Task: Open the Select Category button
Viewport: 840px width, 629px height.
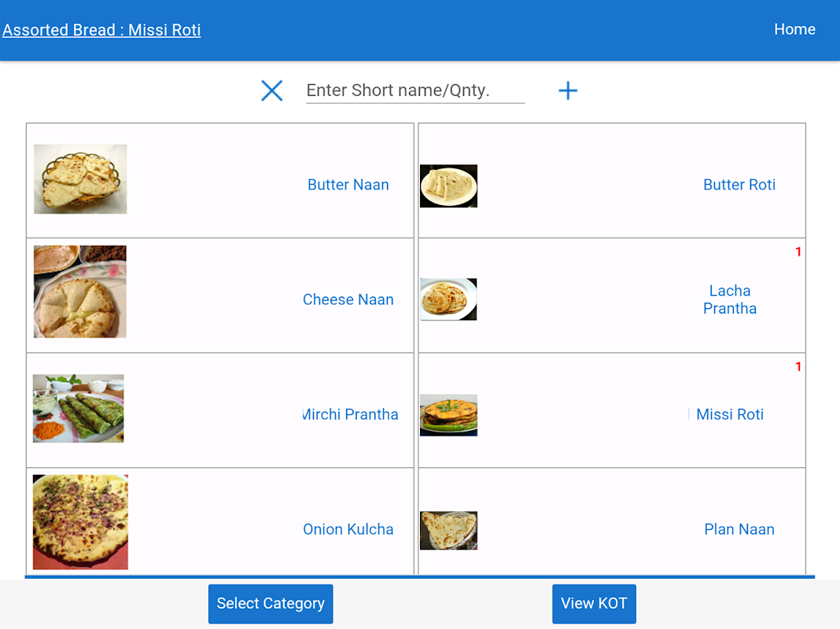Action: tap(271, 604)
